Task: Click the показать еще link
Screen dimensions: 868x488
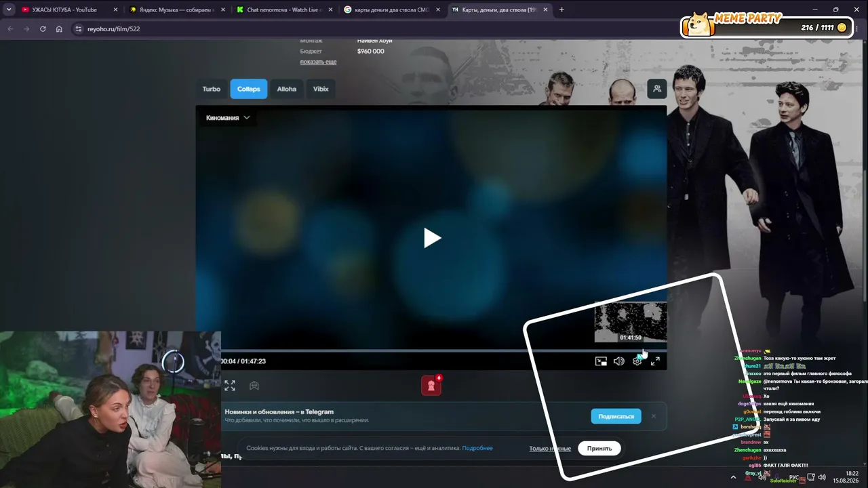Action: click(x=318, y=62)
